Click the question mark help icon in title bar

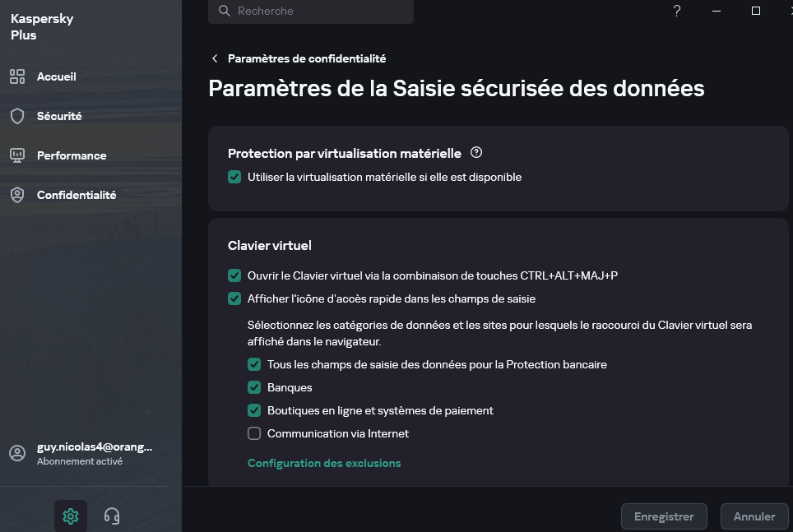677,11
